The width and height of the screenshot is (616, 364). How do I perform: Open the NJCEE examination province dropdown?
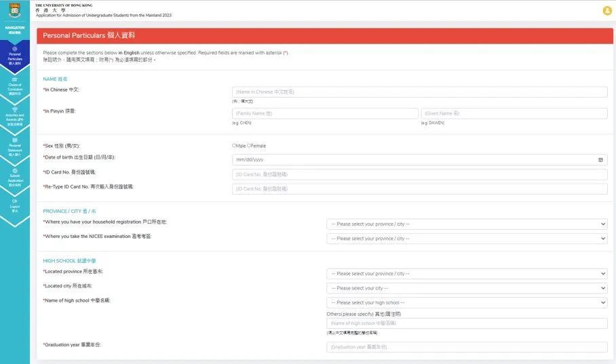[x=467, y=239]
